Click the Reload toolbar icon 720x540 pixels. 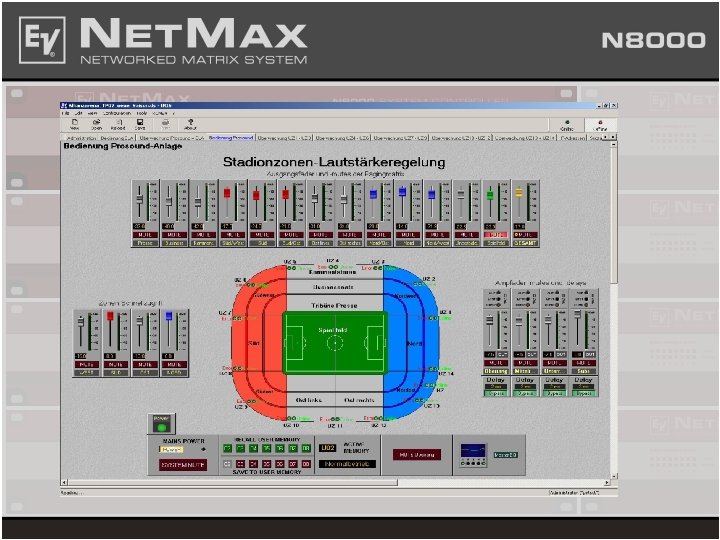point(118,124)
